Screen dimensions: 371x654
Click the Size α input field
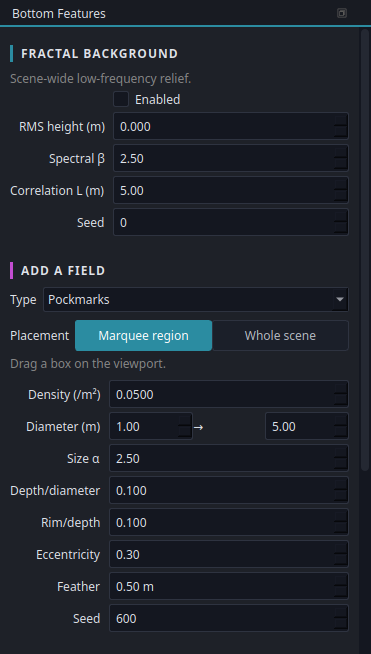click(229, 459)
